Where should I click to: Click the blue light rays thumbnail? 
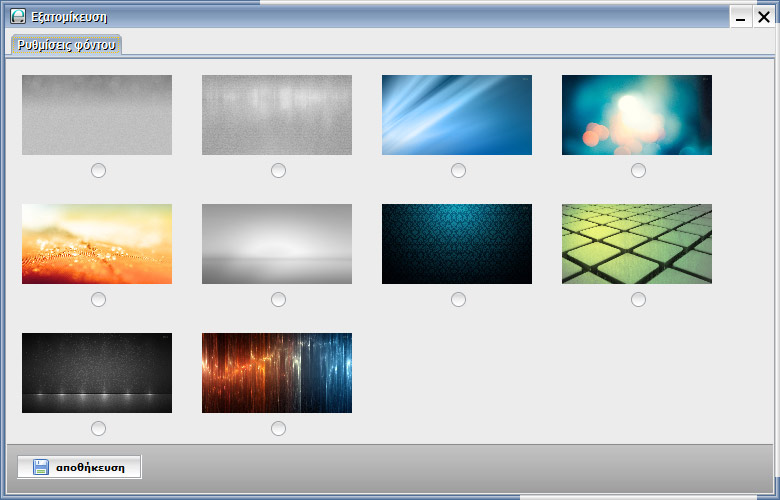click(457, 115)
